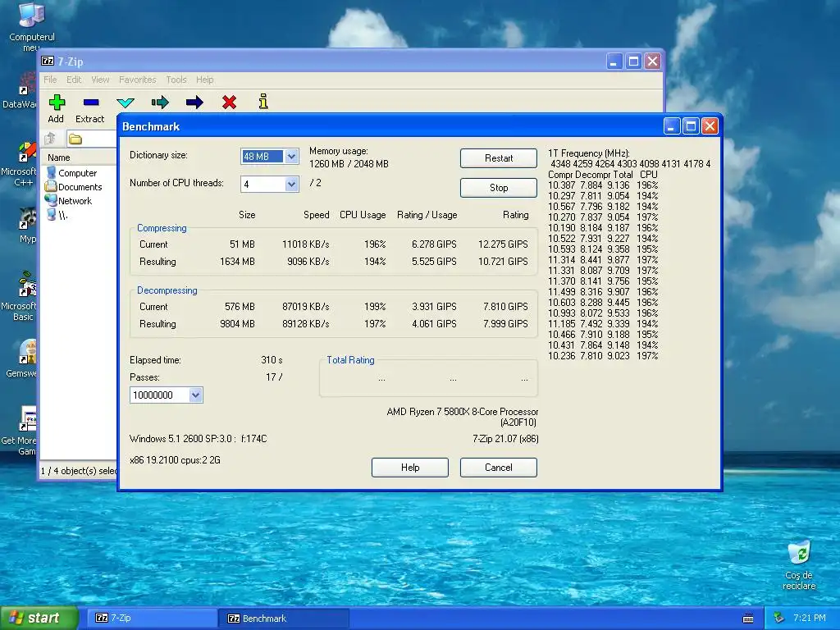This screenshot has width=840, height=630.
Task: Click the red X Delete toolbar icon
Action: 230,102
